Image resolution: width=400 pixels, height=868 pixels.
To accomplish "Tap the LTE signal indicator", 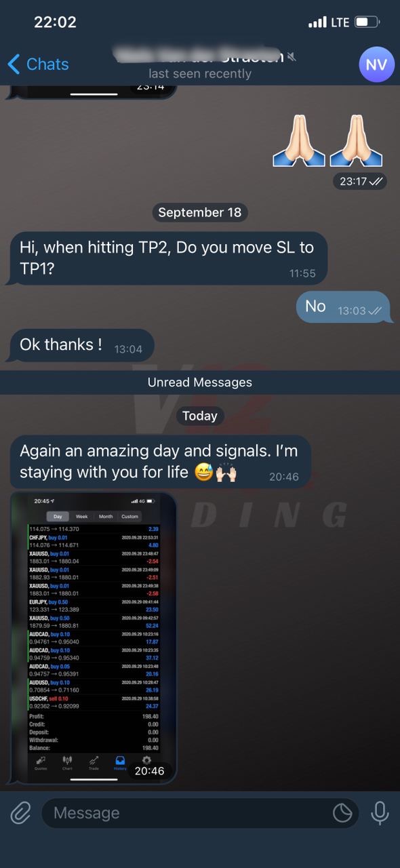I will pos(340,22).
